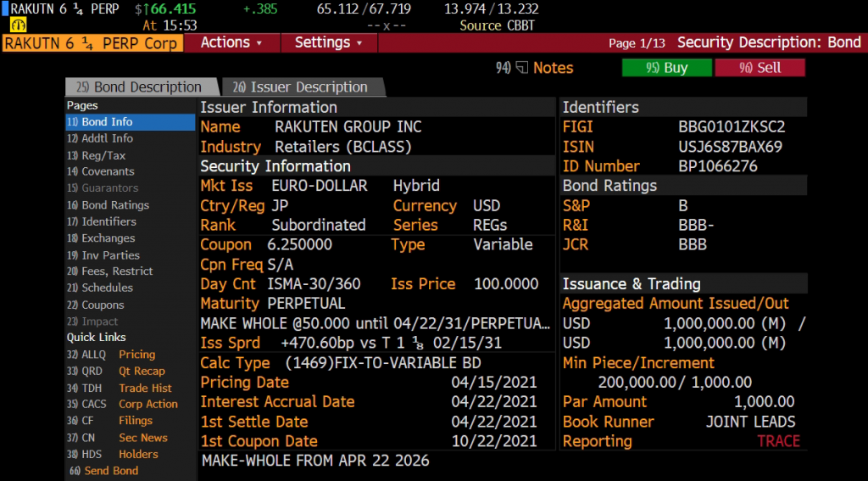Open the HDS Holders quick link
Image resolution: width=868 pixels, height=481 pixels.
[113, 455]
